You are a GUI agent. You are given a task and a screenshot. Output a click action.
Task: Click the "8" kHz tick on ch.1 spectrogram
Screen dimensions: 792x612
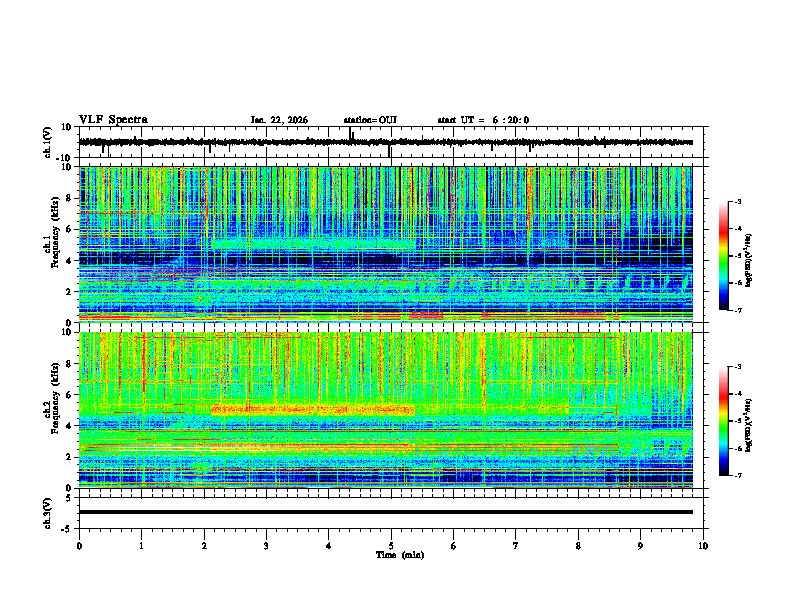pos(70,198)
